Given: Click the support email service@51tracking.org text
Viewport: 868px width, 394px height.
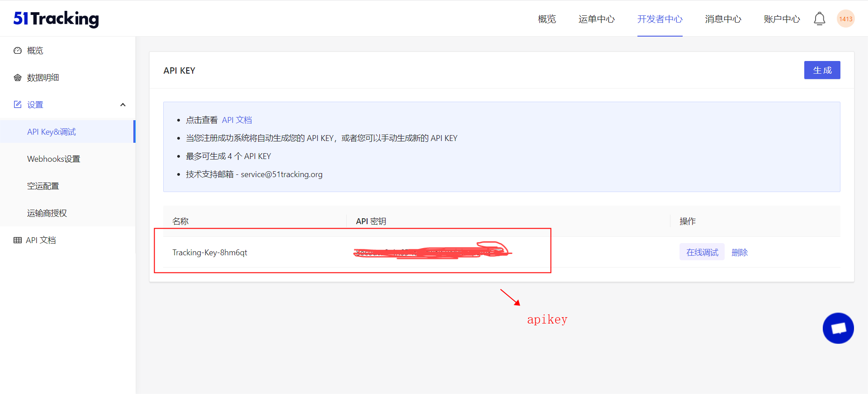Looking at the screenshot, I should (282, 174).
